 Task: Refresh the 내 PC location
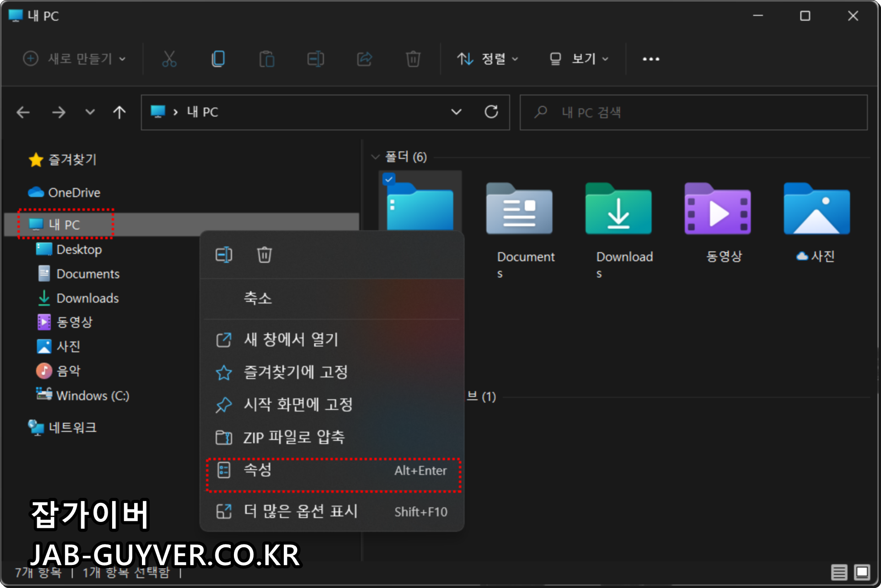(x=491, y=112)
